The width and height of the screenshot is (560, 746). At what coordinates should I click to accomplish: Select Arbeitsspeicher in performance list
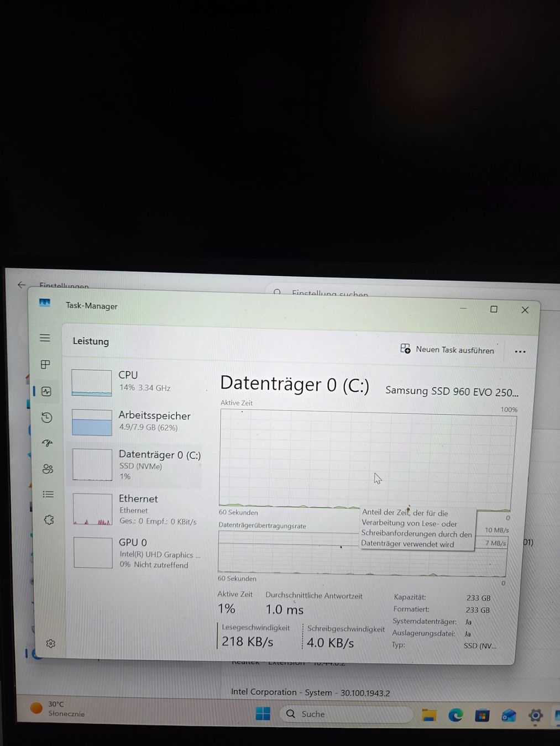[x=136, y=422]
